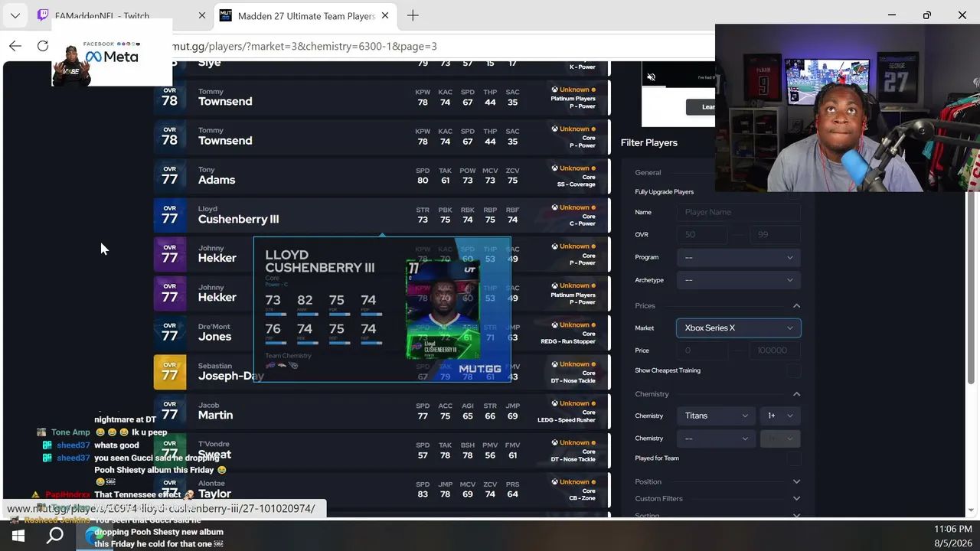The width and height of the screenshot is (980, 551).
Task: Click the Lloyd Cushenberry III card image
Action: [443, 310]
